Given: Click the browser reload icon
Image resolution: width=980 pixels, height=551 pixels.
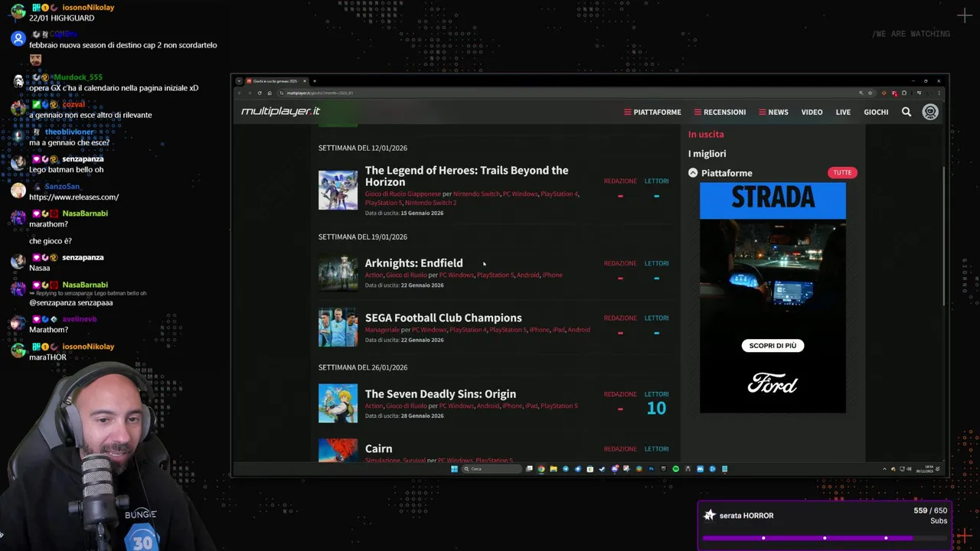Looking at the screenshot, I should [x=260, y=93].
